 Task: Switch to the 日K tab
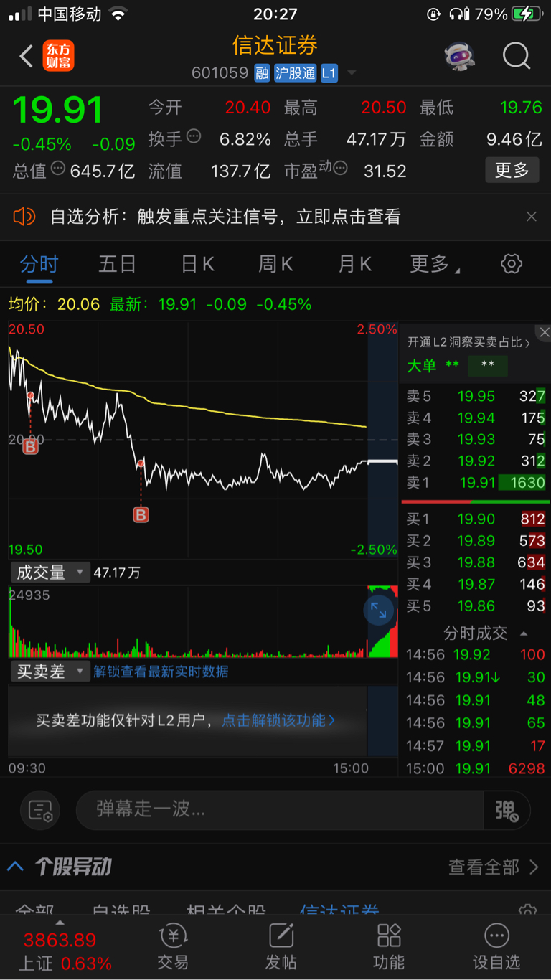tap(197, 264)
